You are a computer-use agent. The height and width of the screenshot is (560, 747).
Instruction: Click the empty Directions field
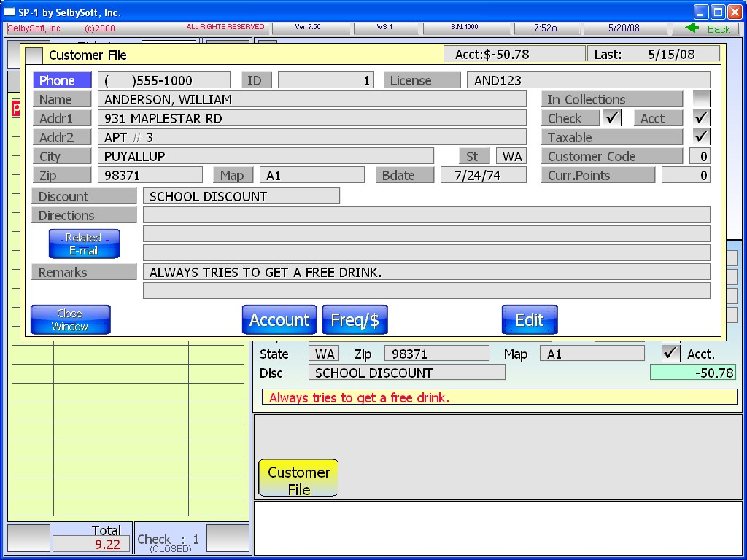point(427,215)
